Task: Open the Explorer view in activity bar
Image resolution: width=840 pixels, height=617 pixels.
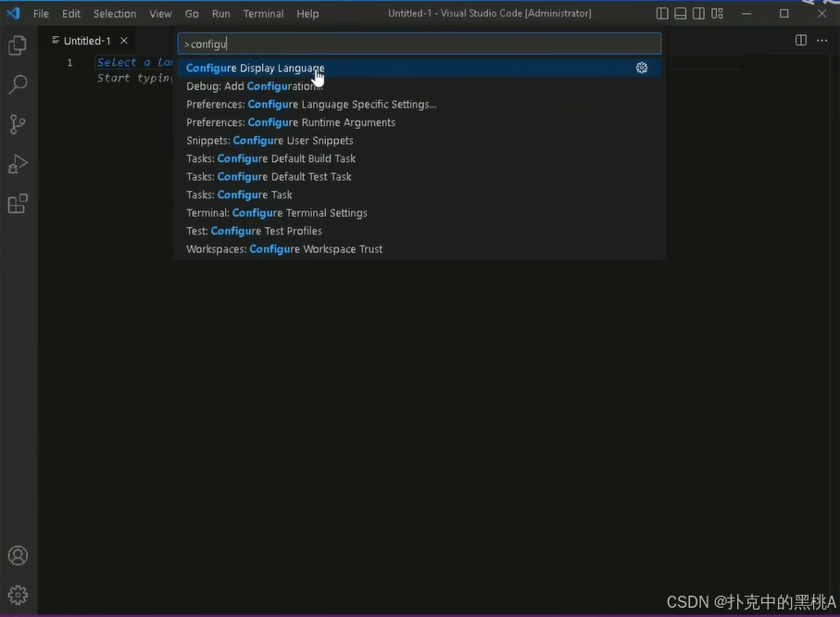Action: [x=18, y=45]
